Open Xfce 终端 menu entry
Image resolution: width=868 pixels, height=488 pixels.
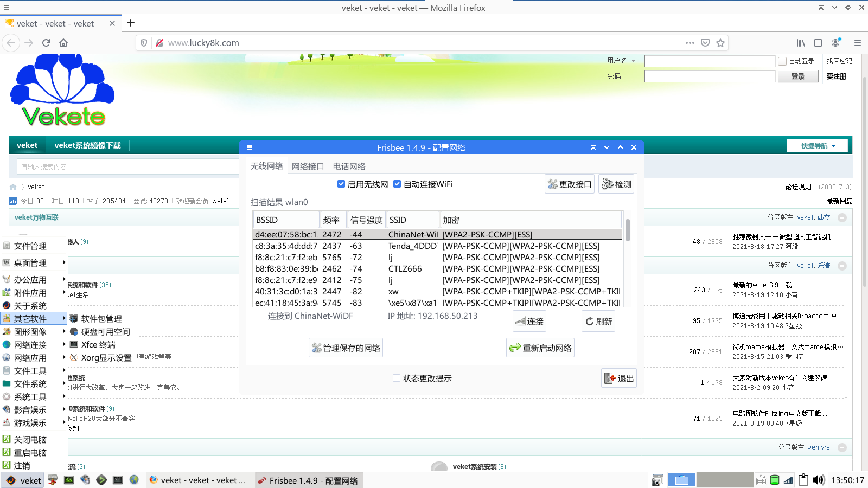click(98, 345)
